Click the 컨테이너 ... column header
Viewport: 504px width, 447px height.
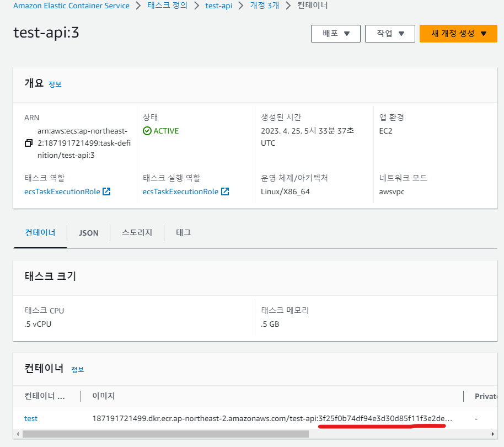coord(45,396)
